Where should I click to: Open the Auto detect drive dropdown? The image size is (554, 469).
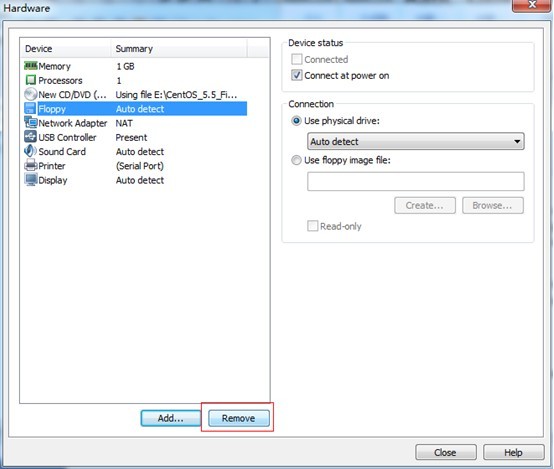416,141
